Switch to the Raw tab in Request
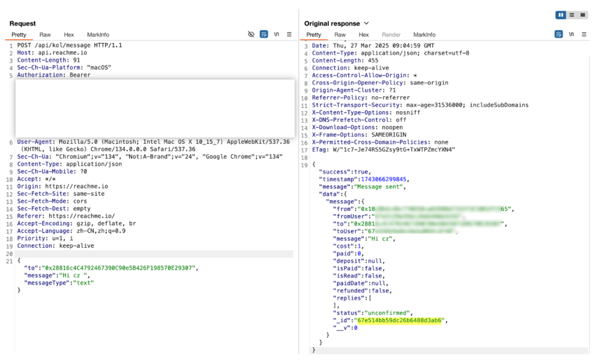The image size is (604, 364). pos(45,35)
